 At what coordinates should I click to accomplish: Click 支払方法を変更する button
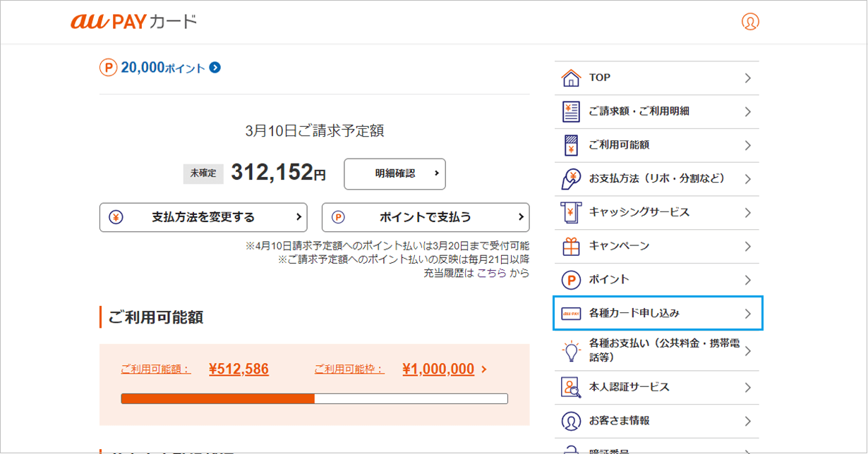tap(203, 217)
